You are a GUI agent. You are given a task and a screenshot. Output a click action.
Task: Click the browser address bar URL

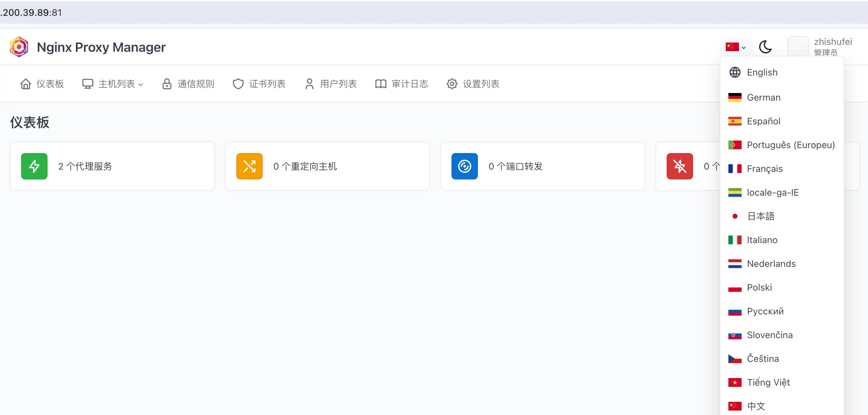(x=31, y=13)
